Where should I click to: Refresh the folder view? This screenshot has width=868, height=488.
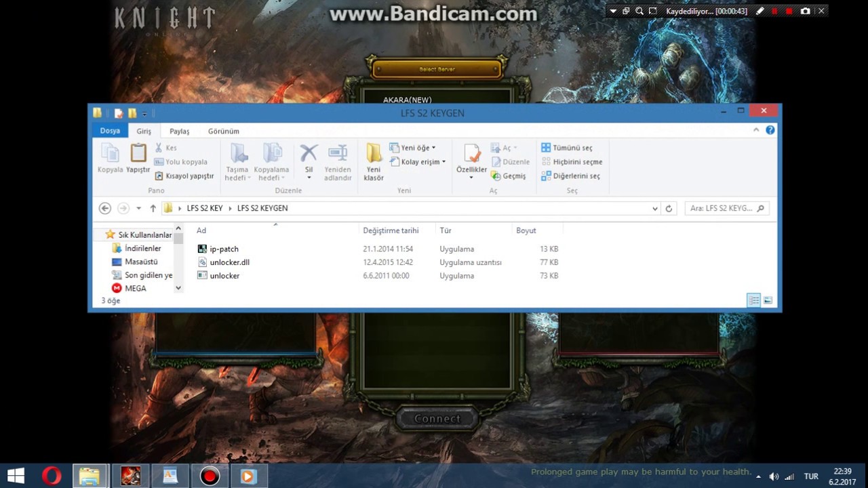[x=669, y=209]
